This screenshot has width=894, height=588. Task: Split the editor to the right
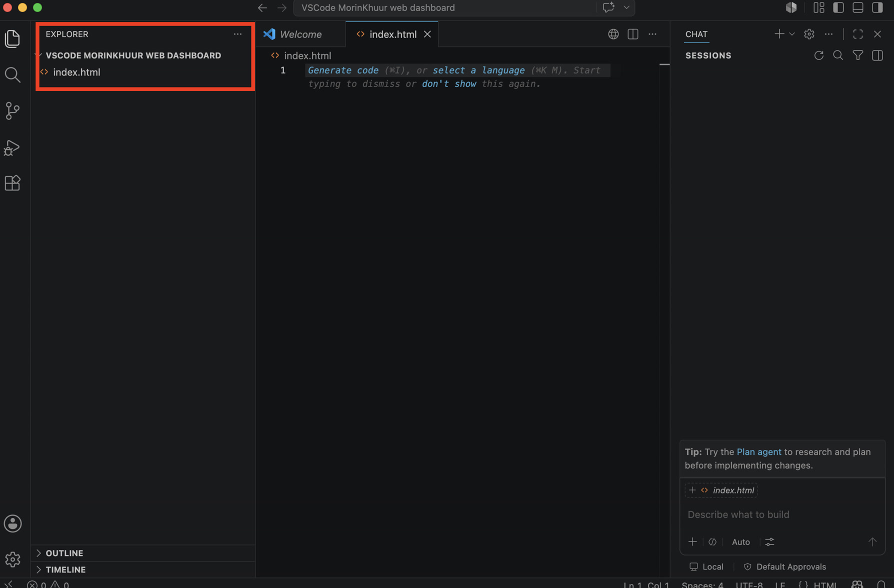(633, 34)
